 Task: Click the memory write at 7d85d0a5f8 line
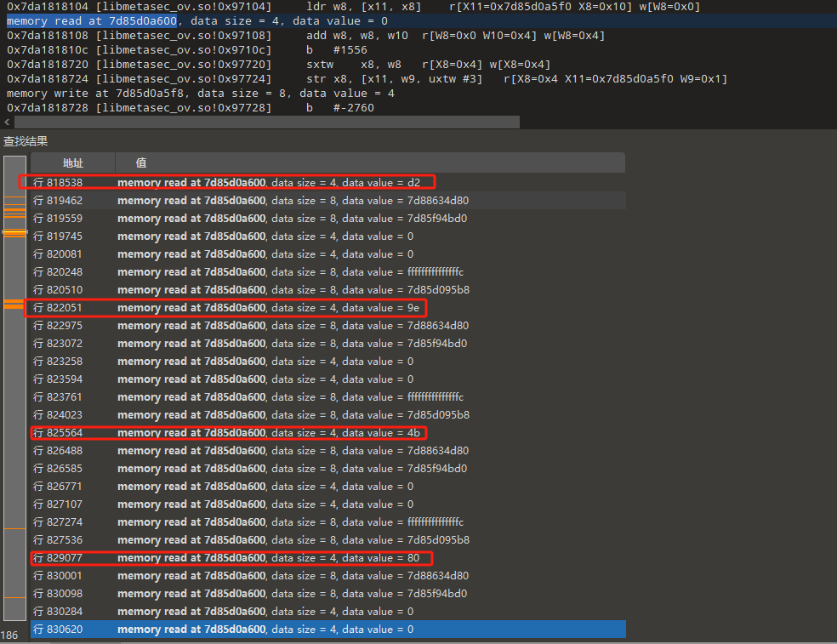[201, 93]
